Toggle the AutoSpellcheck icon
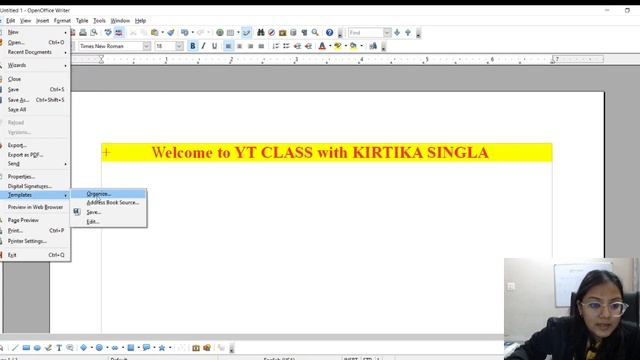The image size is (640, 360). 119,33
